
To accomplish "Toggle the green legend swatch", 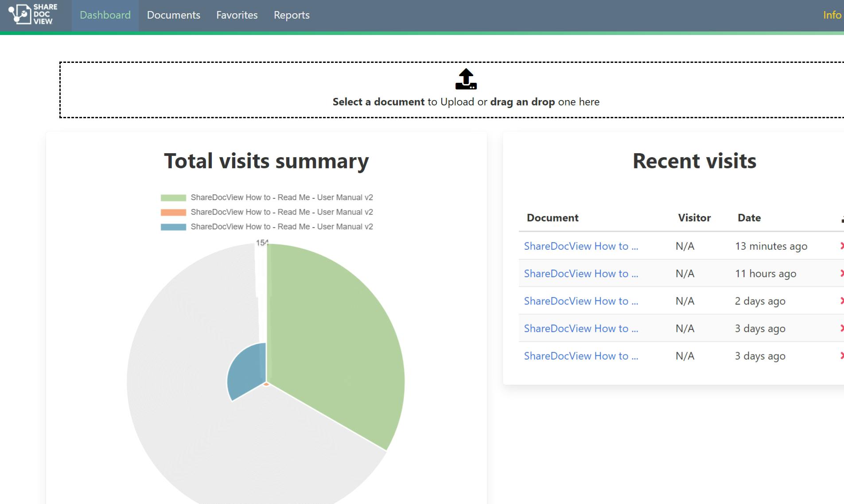I will [x=173, y=198].
